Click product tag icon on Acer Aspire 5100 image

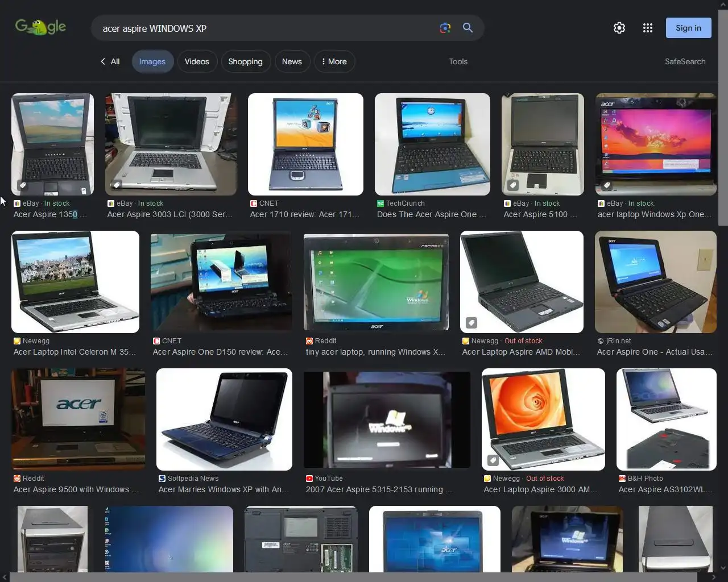pos(512,185)
